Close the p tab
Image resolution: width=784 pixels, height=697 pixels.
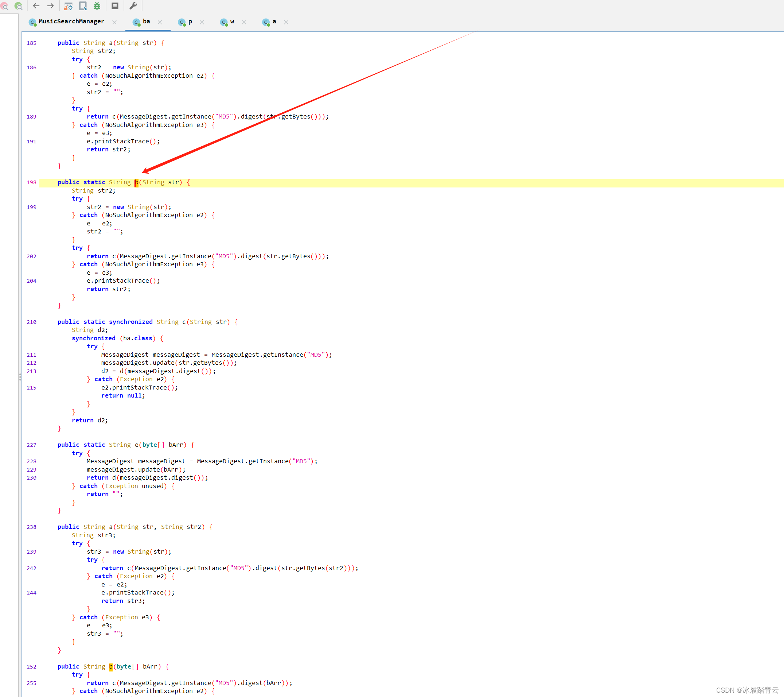(x=202, y=22)
